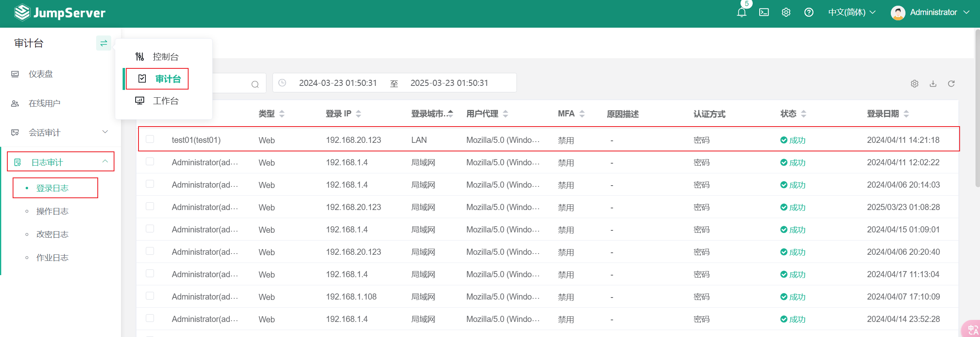Check the row dated 2025/03/23 01:08:28
This screenshot has height=337, width=980.
(150, 206)
